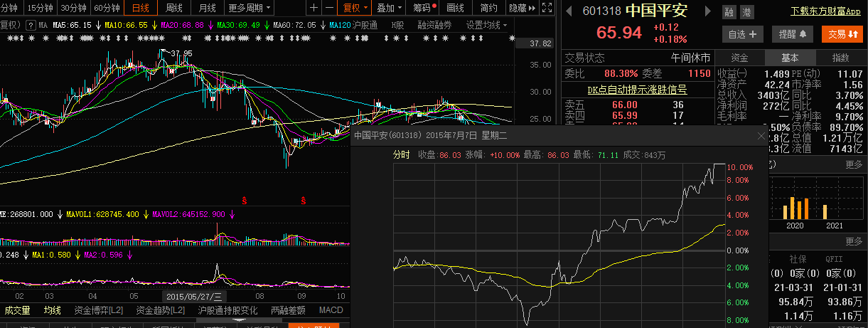Select 周线 weekly chart tab
Viewport: 868px width, 328px height.
tap(174, 8)
